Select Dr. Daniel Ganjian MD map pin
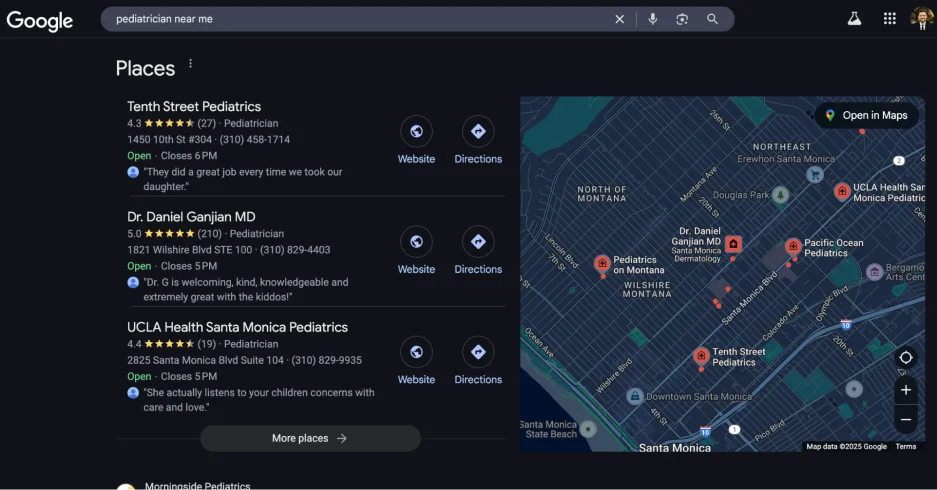The width and height of the screenshot is (937, 490). [733, 244]
